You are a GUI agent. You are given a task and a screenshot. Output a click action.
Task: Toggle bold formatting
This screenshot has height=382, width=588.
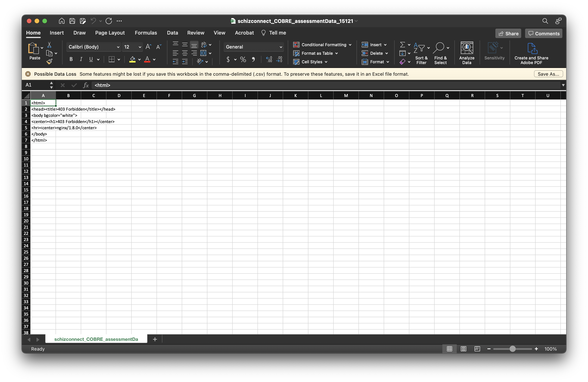click(71, 59)
